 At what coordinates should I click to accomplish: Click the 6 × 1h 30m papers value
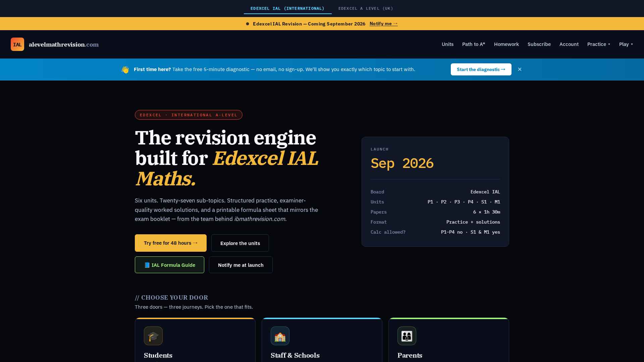[x=486, y=212]
